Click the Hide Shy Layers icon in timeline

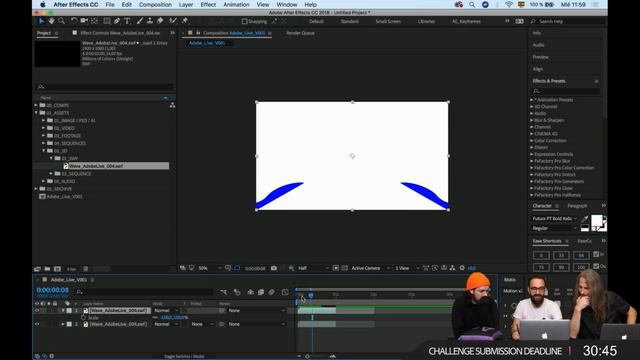(250, 292)
